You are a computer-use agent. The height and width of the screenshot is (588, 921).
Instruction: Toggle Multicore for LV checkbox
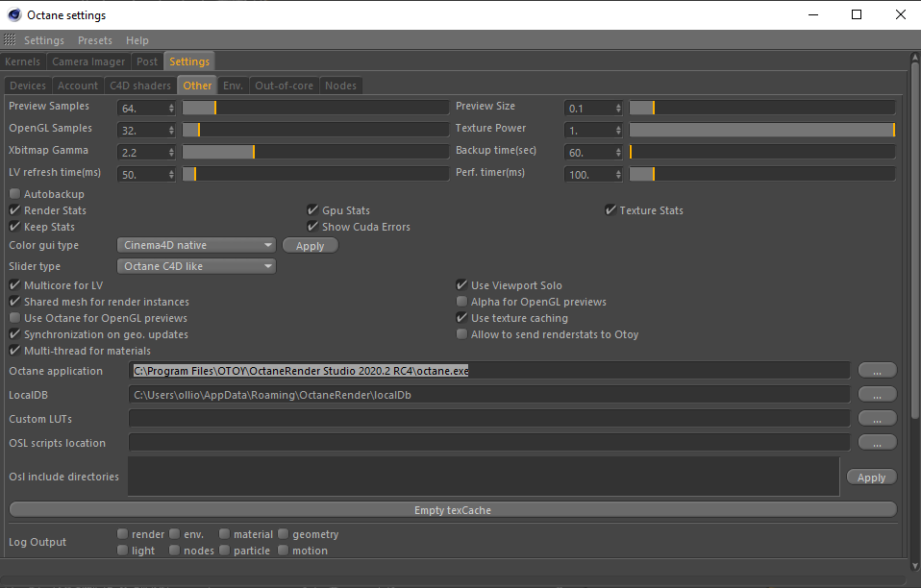(14, 285)
